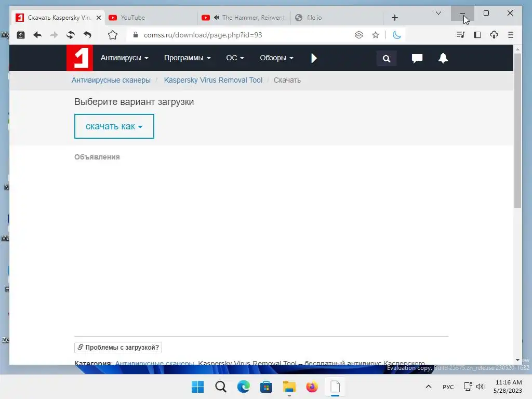Click the white play arrow in navbar

click(x=314, y=58)
